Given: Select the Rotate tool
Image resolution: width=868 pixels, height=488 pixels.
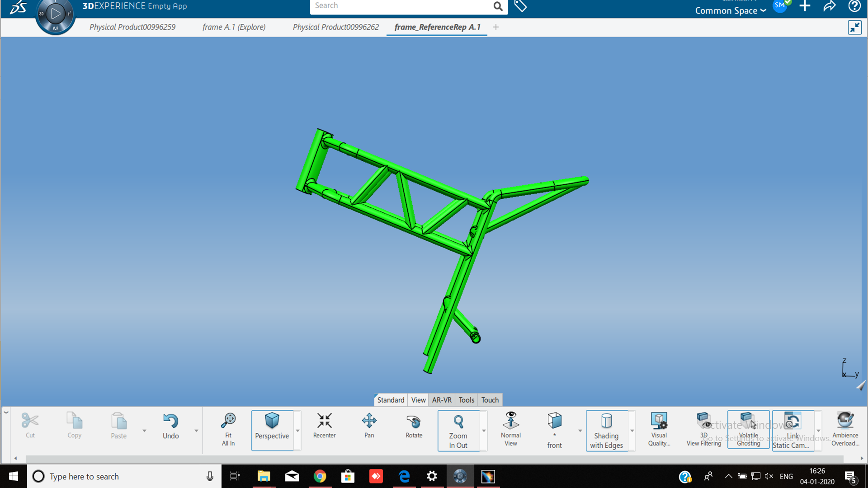Looking at the screenshot, I should click(x=414, y=426).
